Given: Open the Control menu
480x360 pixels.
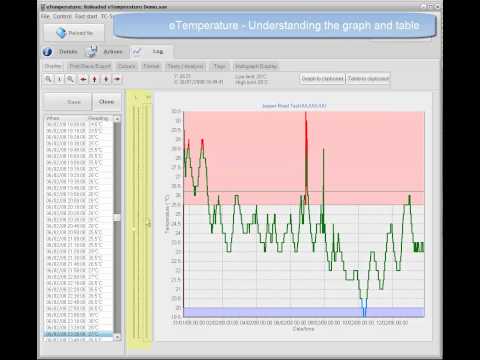Looking at the screenshot, I should tap(62, 16).
